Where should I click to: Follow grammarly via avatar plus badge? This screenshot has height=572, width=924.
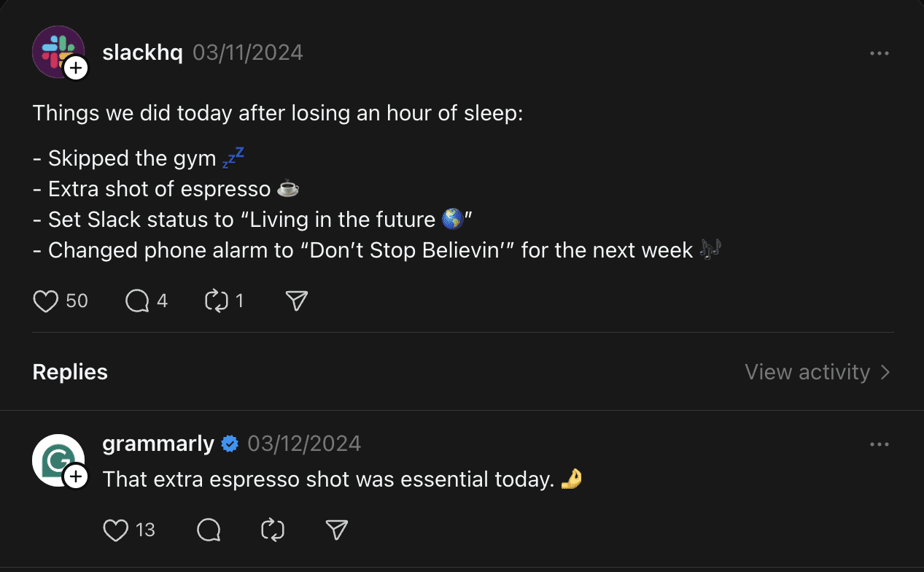click(76, 477)
